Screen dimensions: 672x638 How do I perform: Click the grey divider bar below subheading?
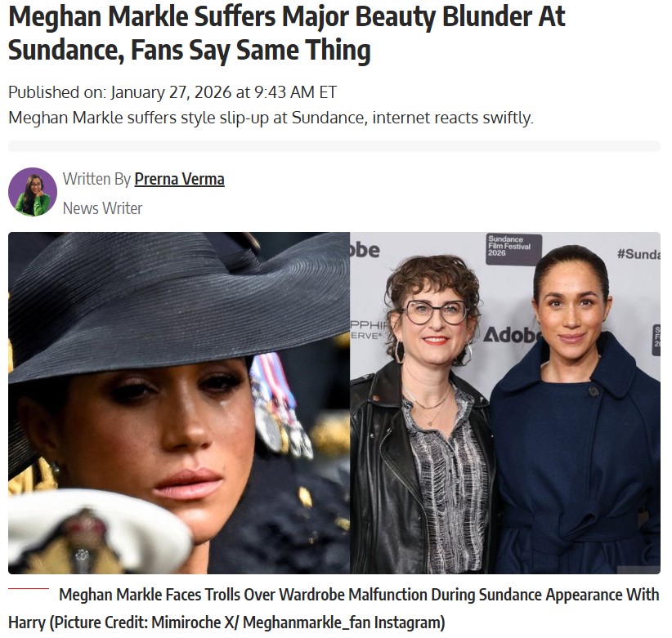(x=334, y=146)
